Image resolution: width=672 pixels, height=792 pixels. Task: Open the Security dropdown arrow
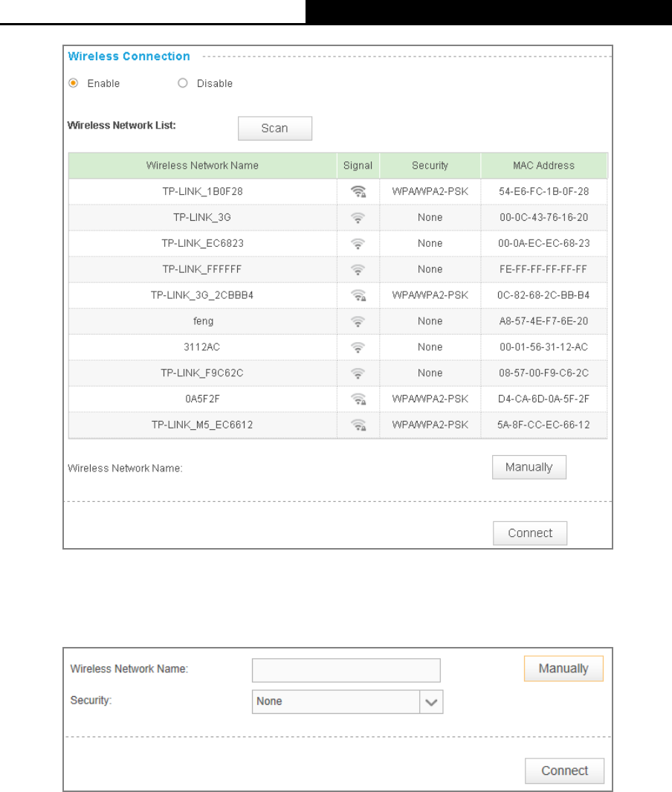click(431, 702)
